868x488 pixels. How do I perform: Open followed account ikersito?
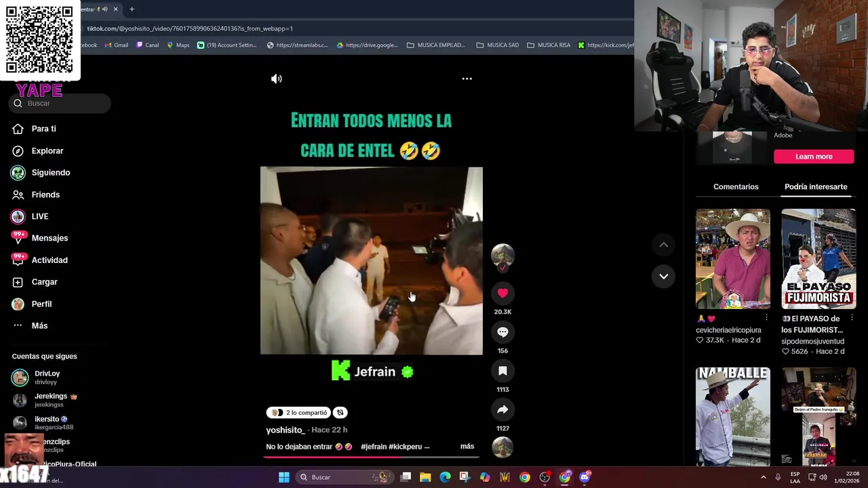[42, 422]
